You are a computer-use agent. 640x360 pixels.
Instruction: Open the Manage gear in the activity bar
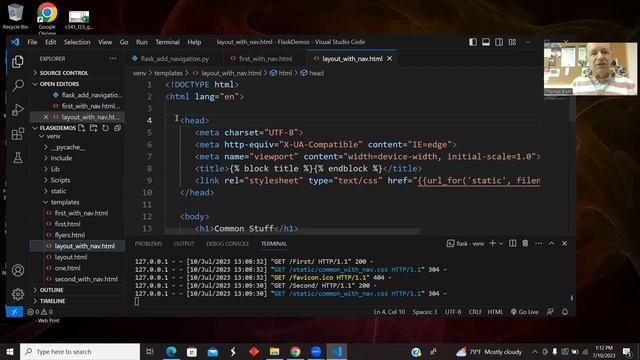click(x=18, y=294)
